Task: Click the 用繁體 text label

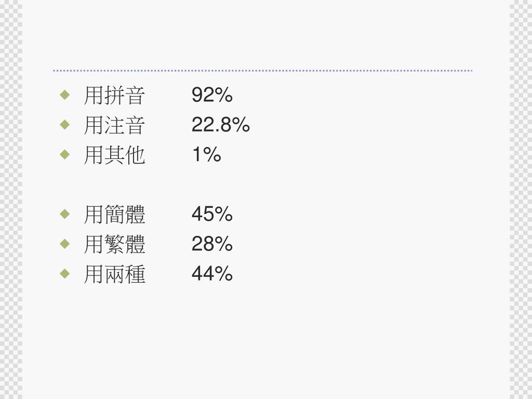Action: click(x=114, y=244)
